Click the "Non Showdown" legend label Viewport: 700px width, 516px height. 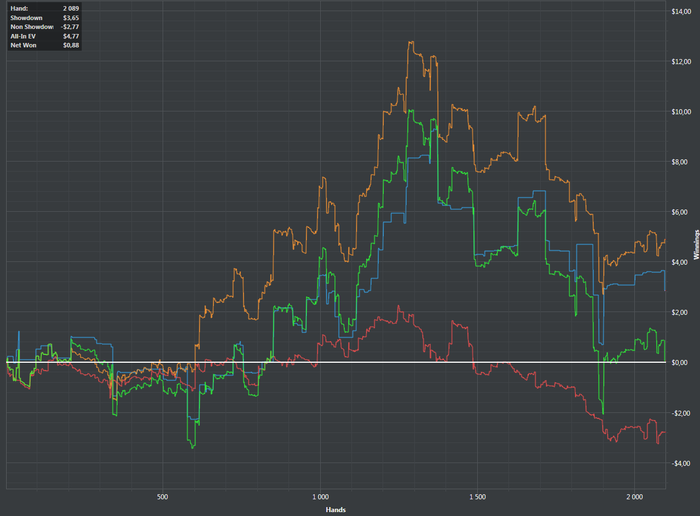pos(32,27)
